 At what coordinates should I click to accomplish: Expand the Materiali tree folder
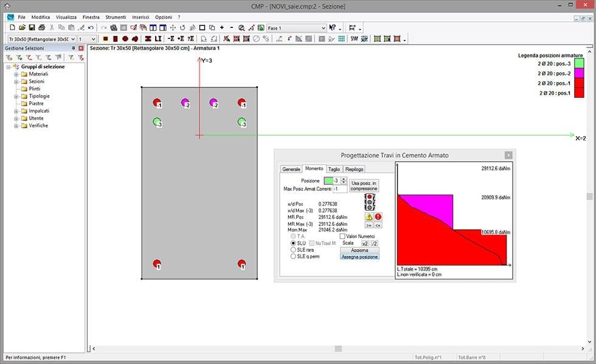(16, 74)
